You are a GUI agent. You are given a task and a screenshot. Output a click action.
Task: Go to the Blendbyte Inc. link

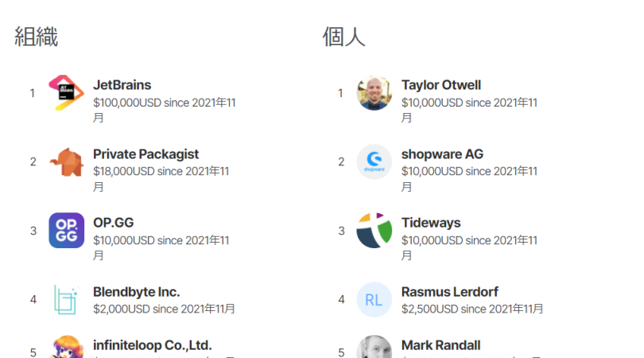pos(137,292)
